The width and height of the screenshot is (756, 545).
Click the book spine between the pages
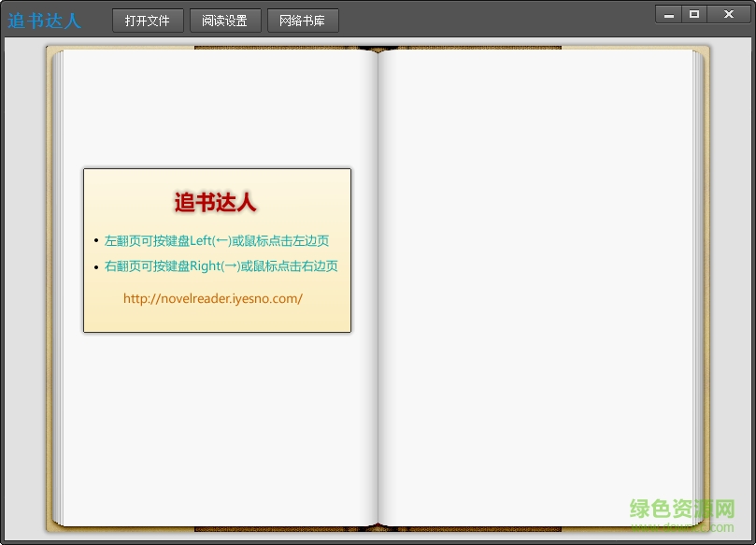378,280
